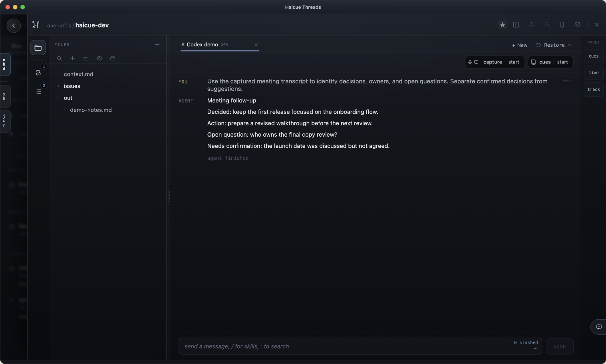Viewport: 606px width, 364px height.
Task: Toggle the sidebar layout icon
Action: point(516,25)
